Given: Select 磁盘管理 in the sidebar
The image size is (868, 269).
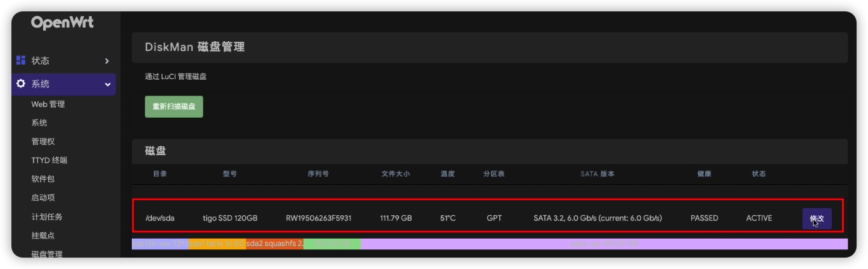Looking at the screenshot, I should click(47, 253).
